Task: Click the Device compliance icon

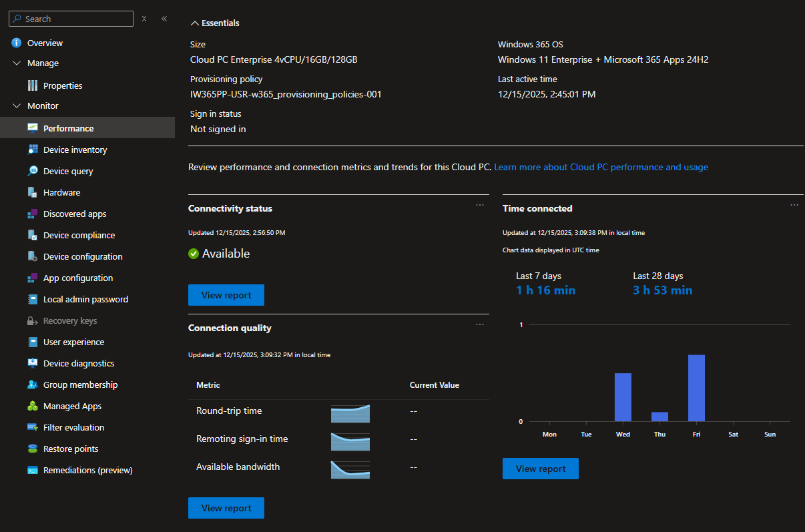Action: point(33,235)
